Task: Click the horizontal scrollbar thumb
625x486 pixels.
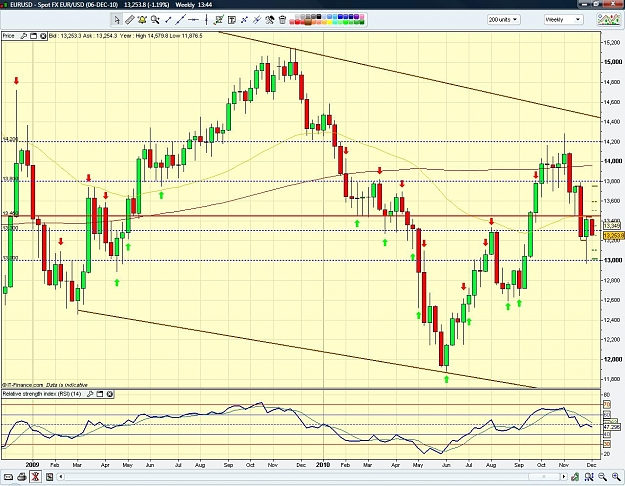Action: pos(544,476)
